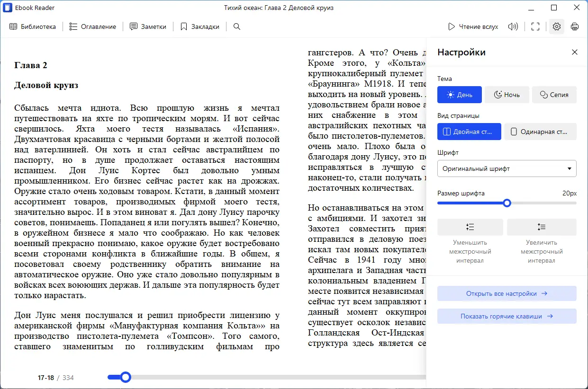Enter fullscreen reading mode
Image resolution: width=588 pixels, height=389 pixels.
pyautogui.click(x=535, y=27)
